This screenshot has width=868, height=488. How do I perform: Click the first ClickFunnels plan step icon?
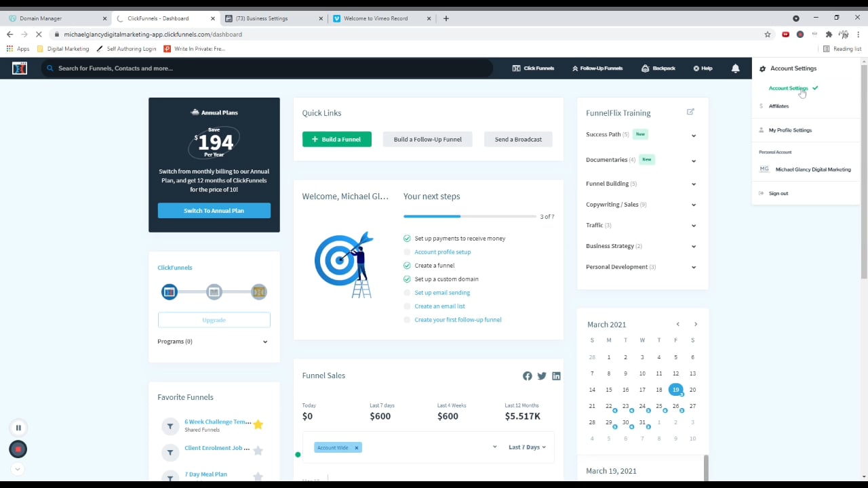pyautogui.click(x=170, y=292)
